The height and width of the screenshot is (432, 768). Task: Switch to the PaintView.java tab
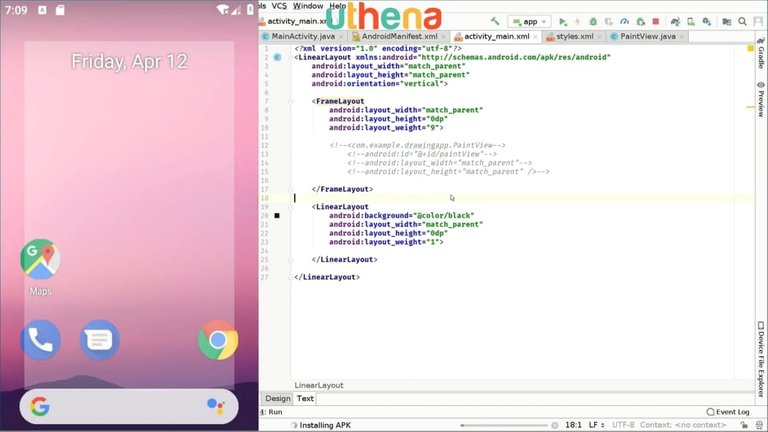pyautogui.click(x=648, y=36)
